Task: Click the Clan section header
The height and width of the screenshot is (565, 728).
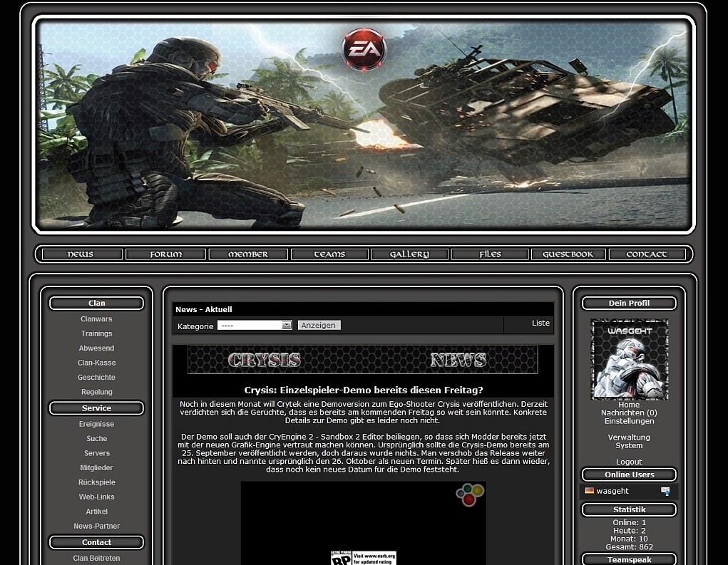Action: [96, 304]
